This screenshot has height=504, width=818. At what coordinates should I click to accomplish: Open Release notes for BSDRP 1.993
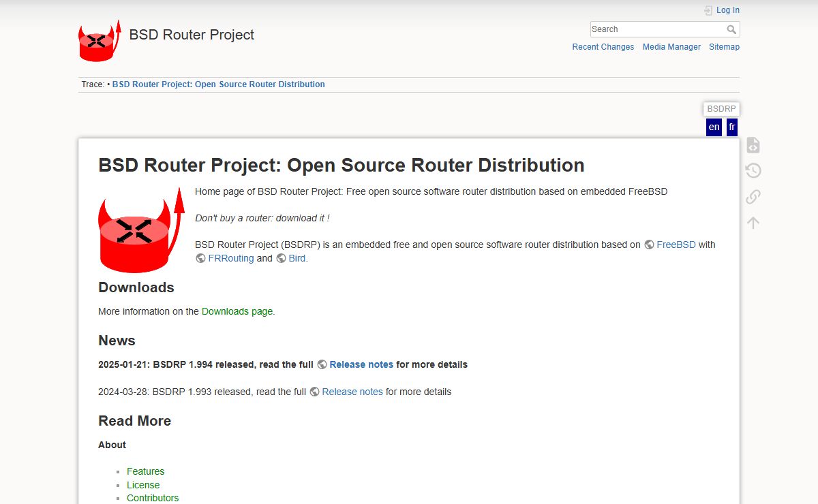352,392
